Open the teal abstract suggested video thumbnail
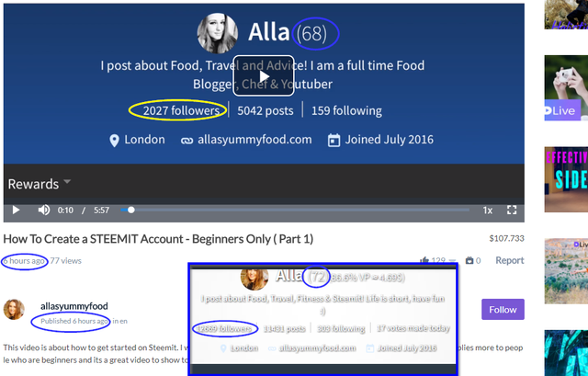Image resolution: width=588 pixels, height=376 pixels. [x=566, y=353]
